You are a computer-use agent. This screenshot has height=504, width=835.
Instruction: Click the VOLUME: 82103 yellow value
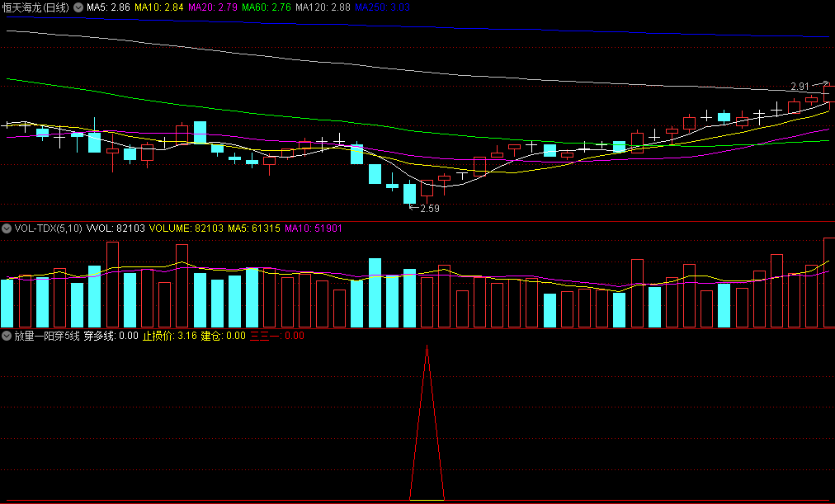coord(186,228)
